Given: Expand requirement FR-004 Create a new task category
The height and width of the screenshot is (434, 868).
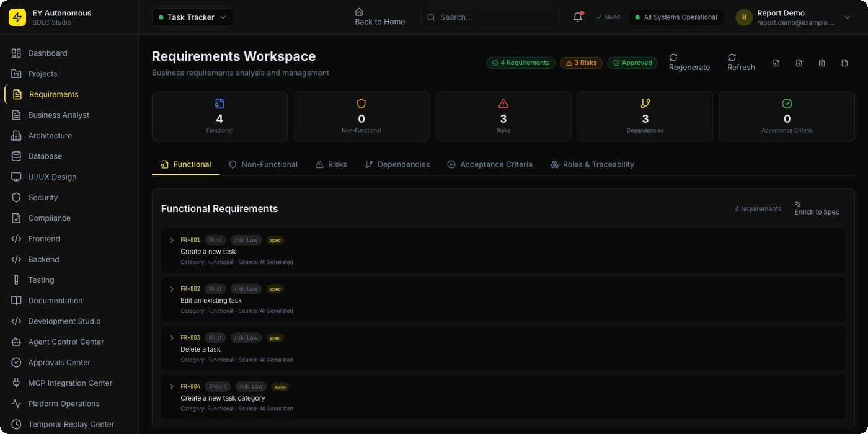Looking at the screenshot, I should (172, 387).
